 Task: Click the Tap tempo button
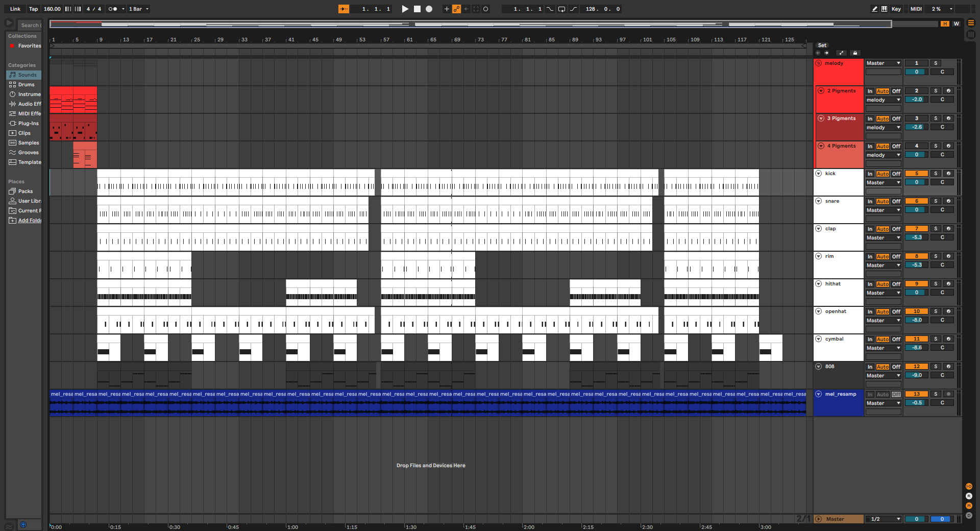tap(33, 9)
